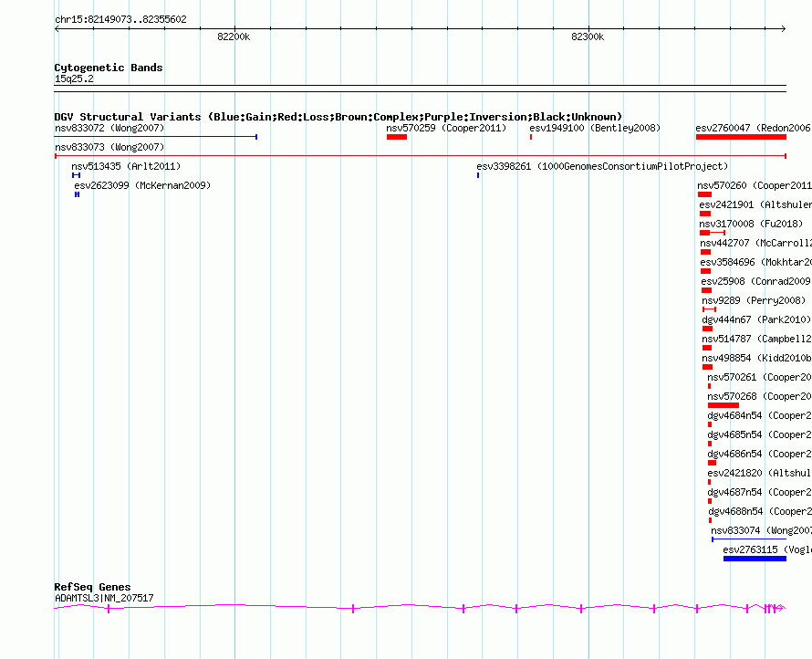Open the nsv833073 (Wong2007) variant label

coord(109,147)
